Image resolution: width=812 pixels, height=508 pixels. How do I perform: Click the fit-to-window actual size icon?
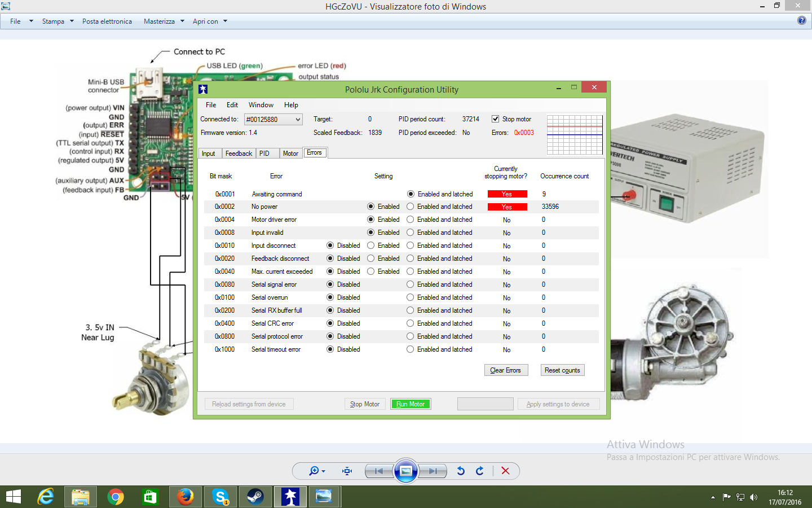[347, 471]
